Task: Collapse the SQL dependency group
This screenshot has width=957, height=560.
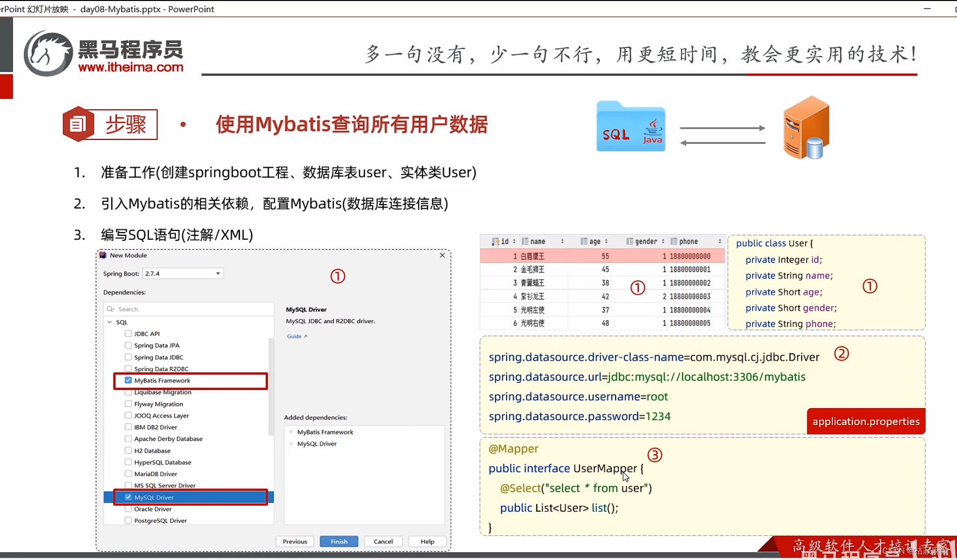Action: 110,322
